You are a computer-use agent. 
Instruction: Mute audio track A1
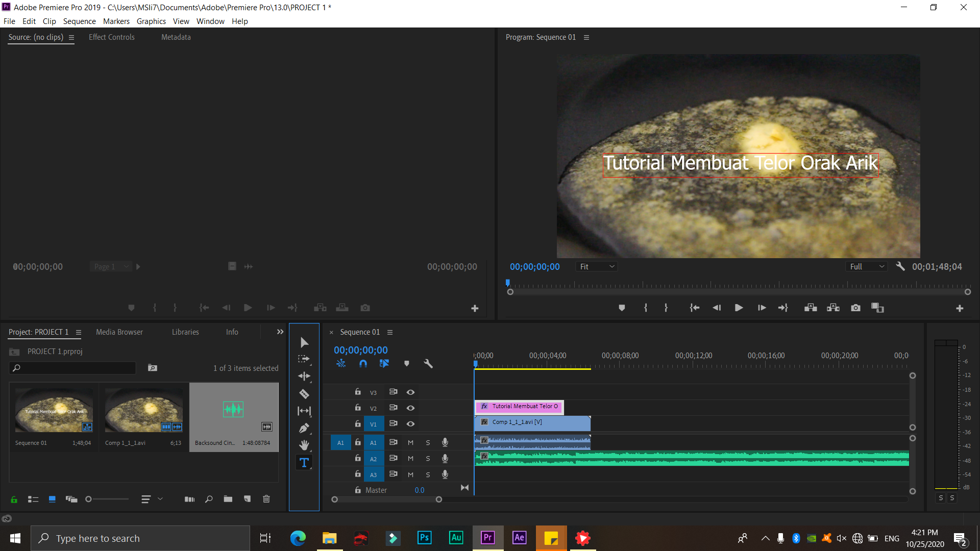click(410, 442)
